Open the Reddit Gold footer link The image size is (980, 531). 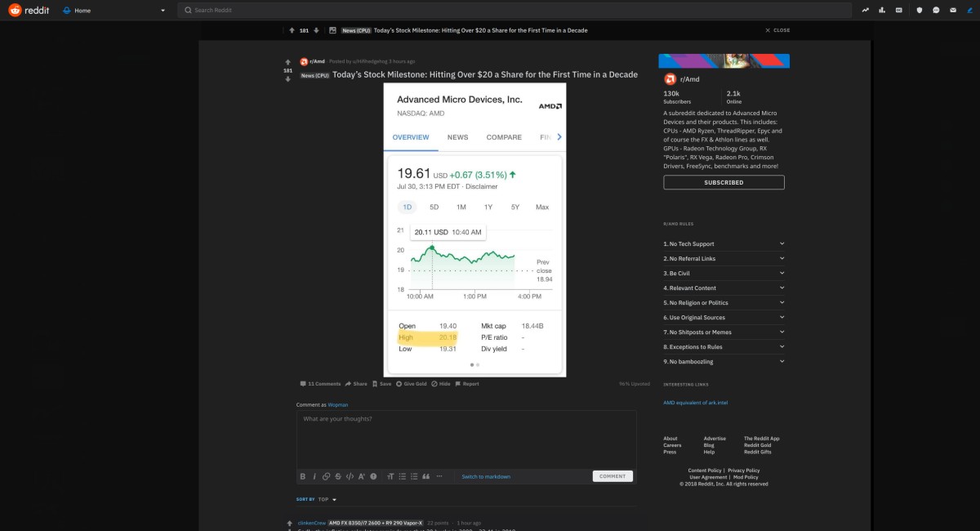coord(757,445)
